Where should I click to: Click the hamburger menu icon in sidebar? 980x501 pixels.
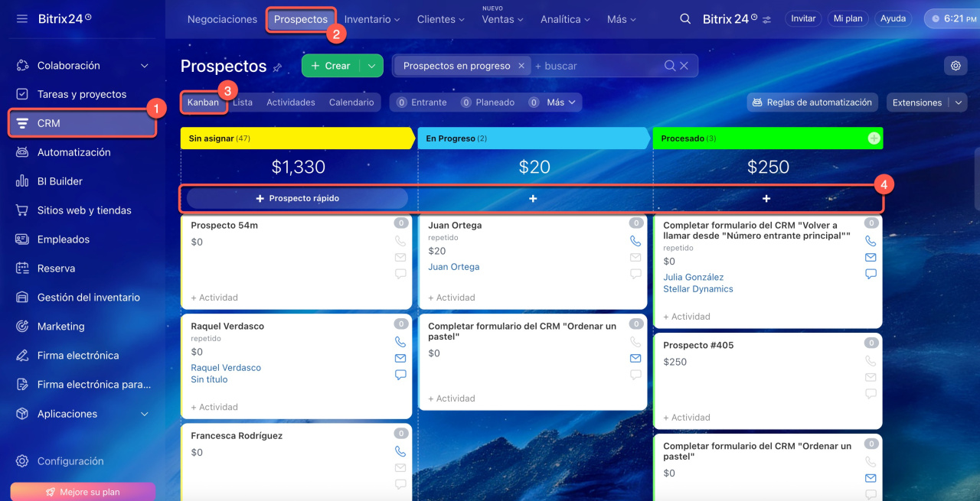pos(21,18)
